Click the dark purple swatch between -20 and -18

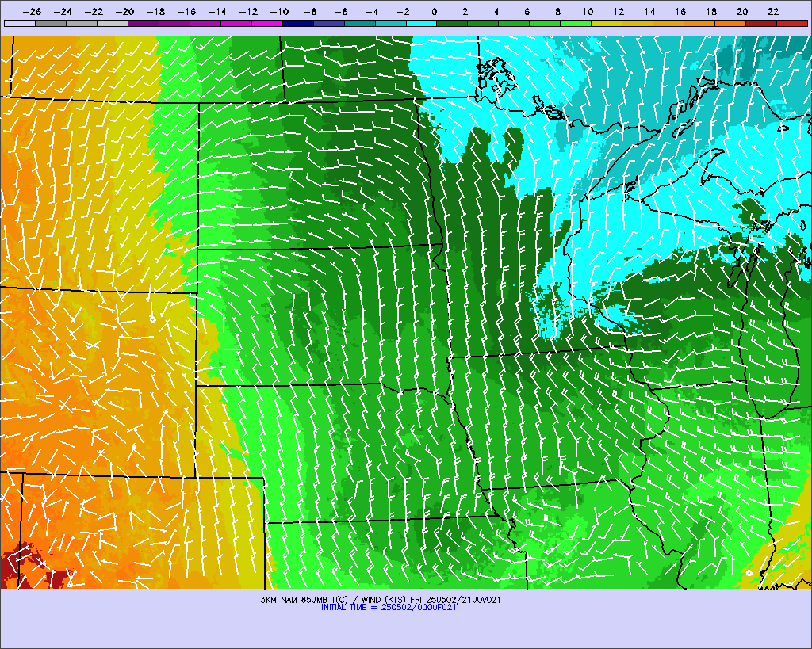click(x=144, y=23)
